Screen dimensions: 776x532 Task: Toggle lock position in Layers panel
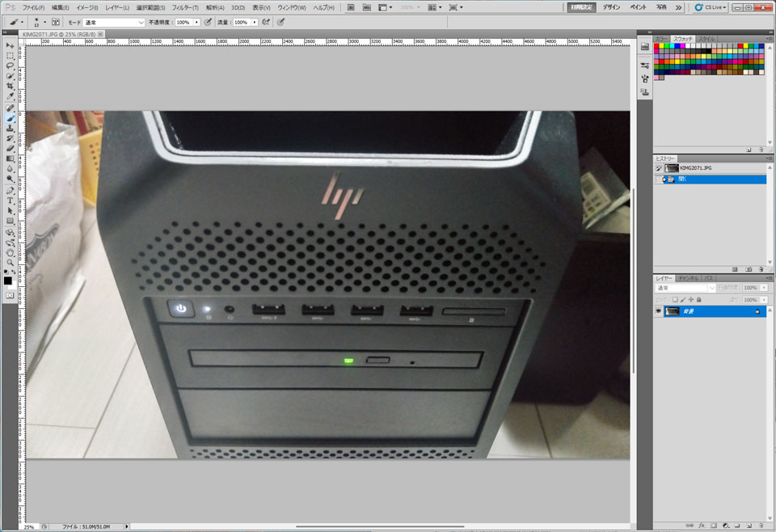coord(690,300)
